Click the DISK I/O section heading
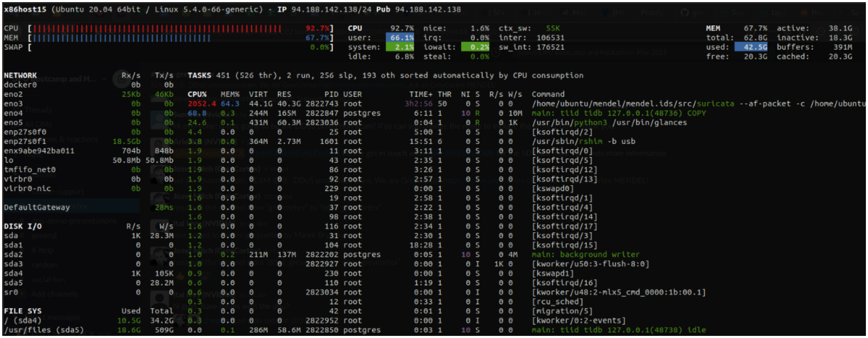The image size is (868, 338). tap(23, 226)
